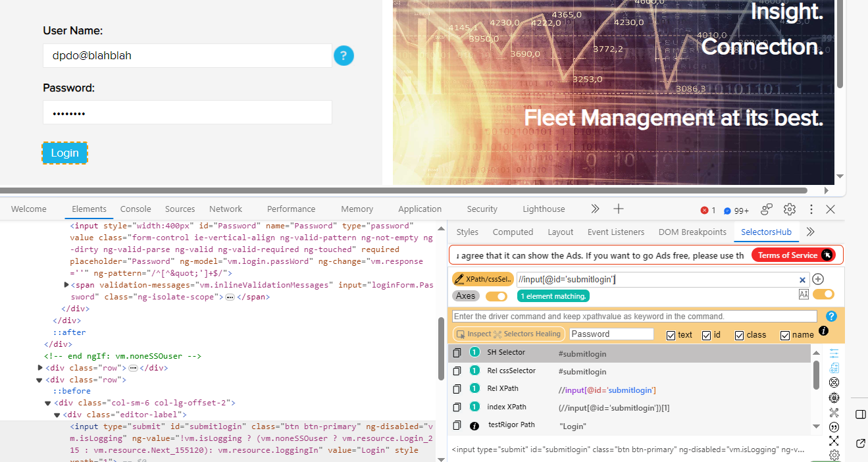Click the blue 99+ messages indicator
The image size is (868, 462).
point(736,211)
